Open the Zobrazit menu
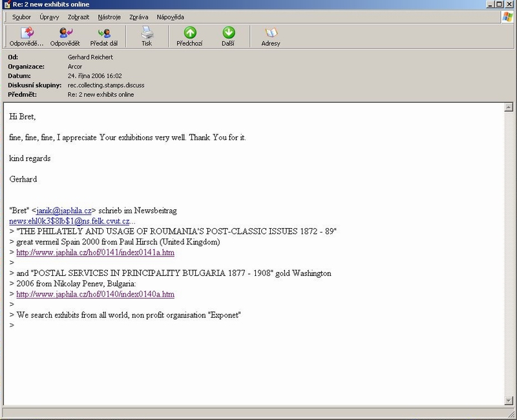 (x=78, y=17)
